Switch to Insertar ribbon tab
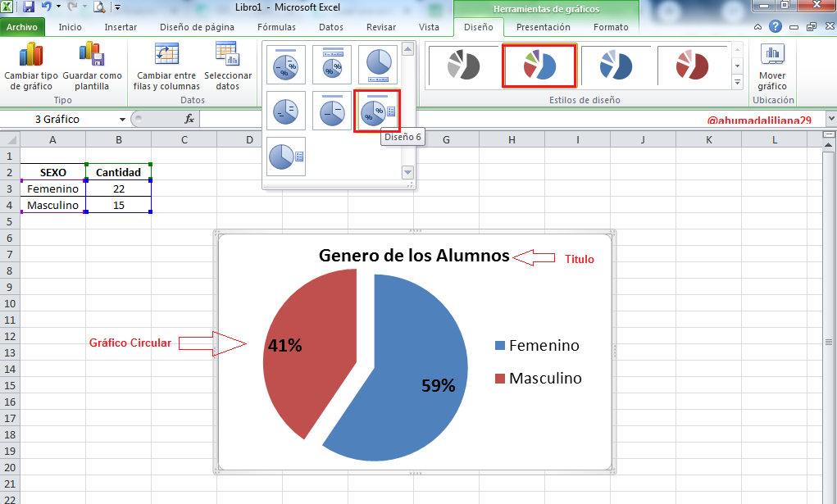The height and width of the screenshot is (504, 837). (121, 27)
